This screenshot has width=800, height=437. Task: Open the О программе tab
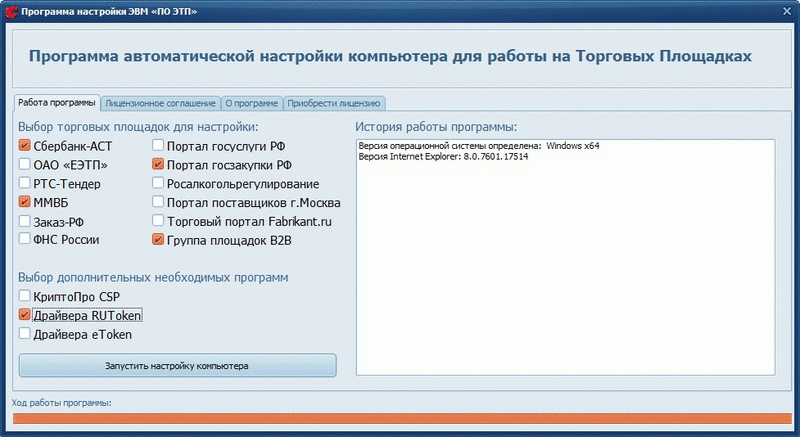point(252,104)
